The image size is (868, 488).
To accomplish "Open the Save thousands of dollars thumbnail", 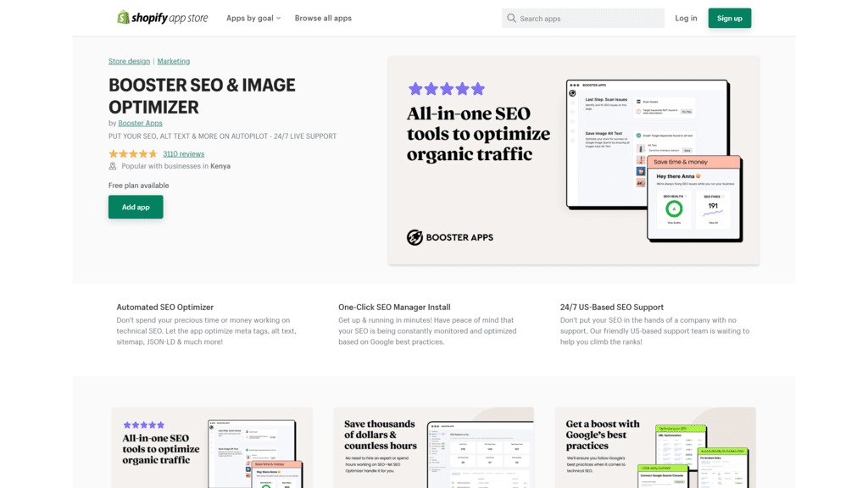I will (x=433, y=447).
